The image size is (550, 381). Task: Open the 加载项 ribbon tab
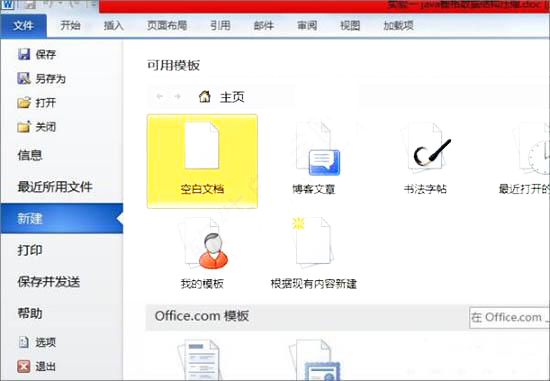[398, 26]
